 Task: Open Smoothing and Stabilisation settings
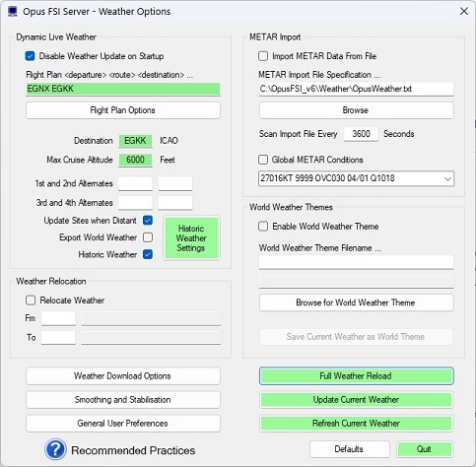(x=123, y=400)
